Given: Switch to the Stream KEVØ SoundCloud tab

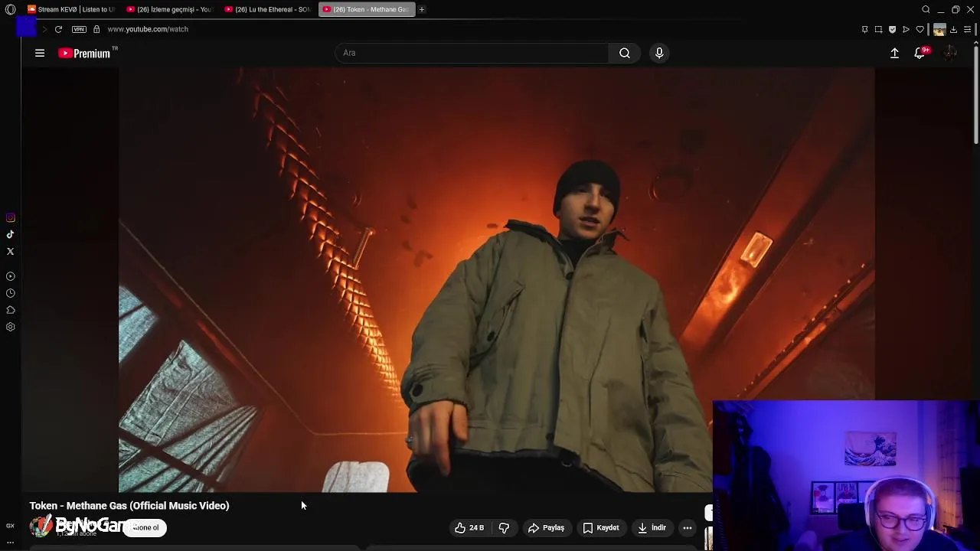Looking at the screenshot, I should [x=70, y=9].
